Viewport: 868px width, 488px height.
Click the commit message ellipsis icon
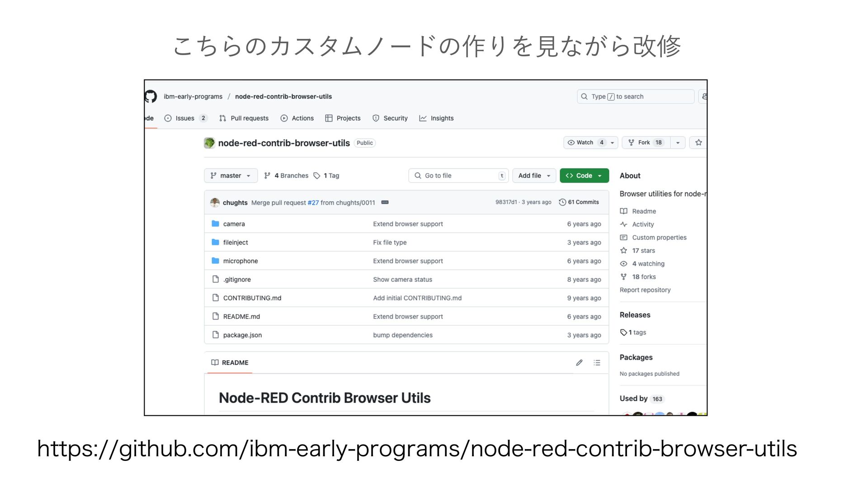pos(385,202)
